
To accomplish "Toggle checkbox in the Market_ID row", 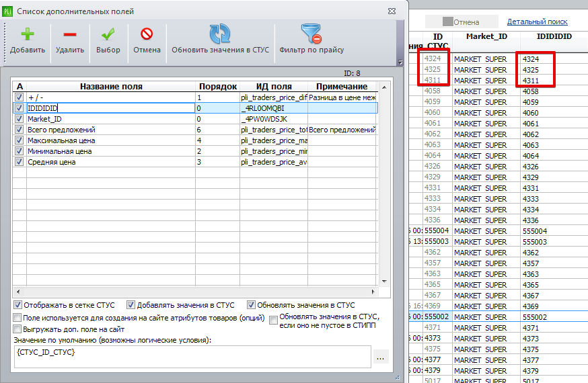I will 19,119.
